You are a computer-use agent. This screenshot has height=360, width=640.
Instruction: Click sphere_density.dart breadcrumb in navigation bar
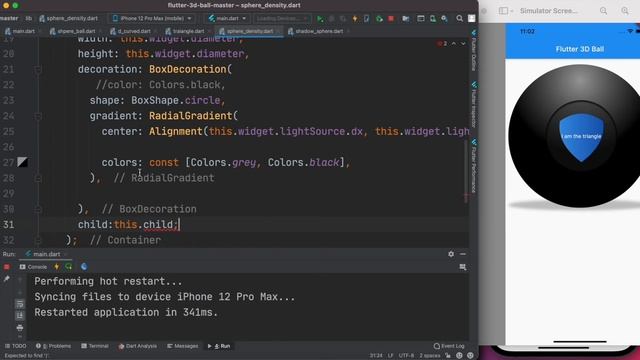point(69,18)
